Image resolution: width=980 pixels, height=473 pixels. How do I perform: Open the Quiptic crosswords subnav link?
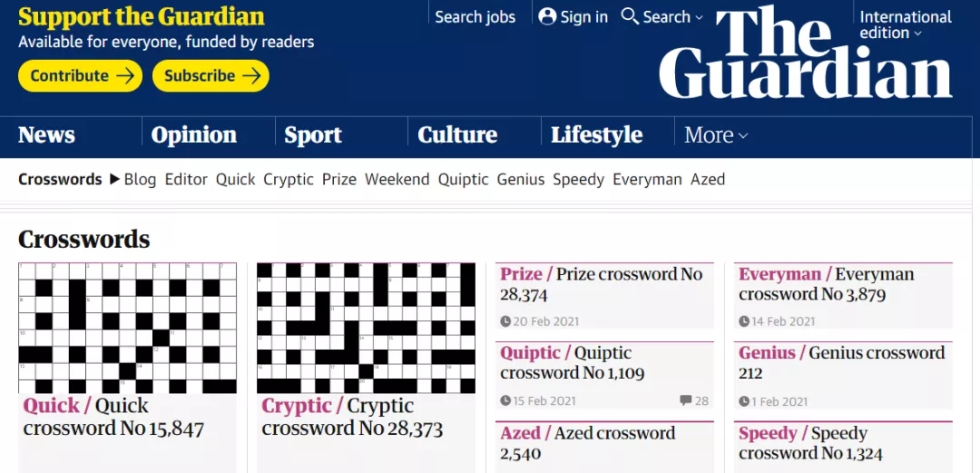(464, 179)
